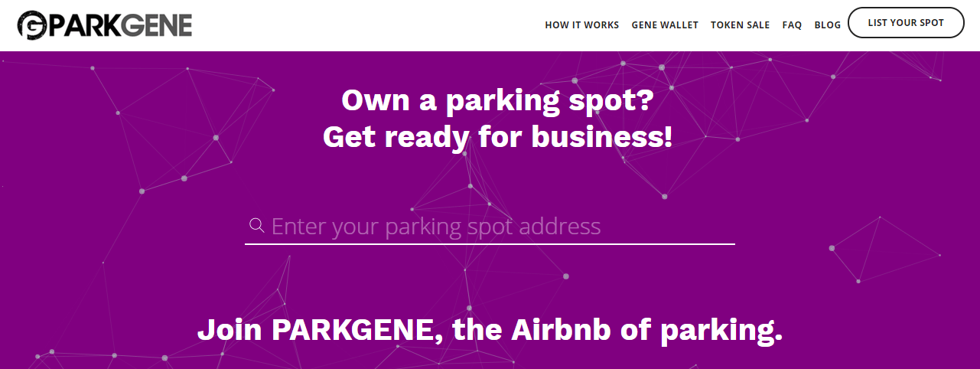980x369 pixels.
Task: Focus the parking spot address field
Action: point(490,227)
